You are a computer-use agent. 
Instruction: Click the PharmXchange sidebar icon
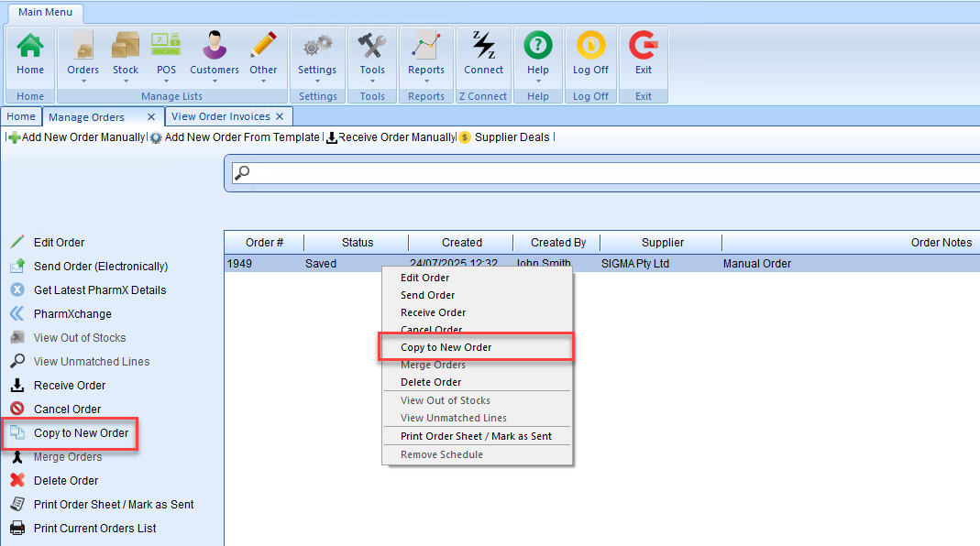(17, 314)
